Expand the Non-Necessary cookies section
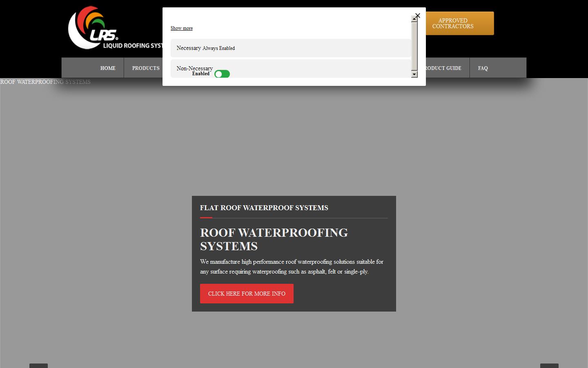Viewport: 588px width, 368px height. [194, 68]
